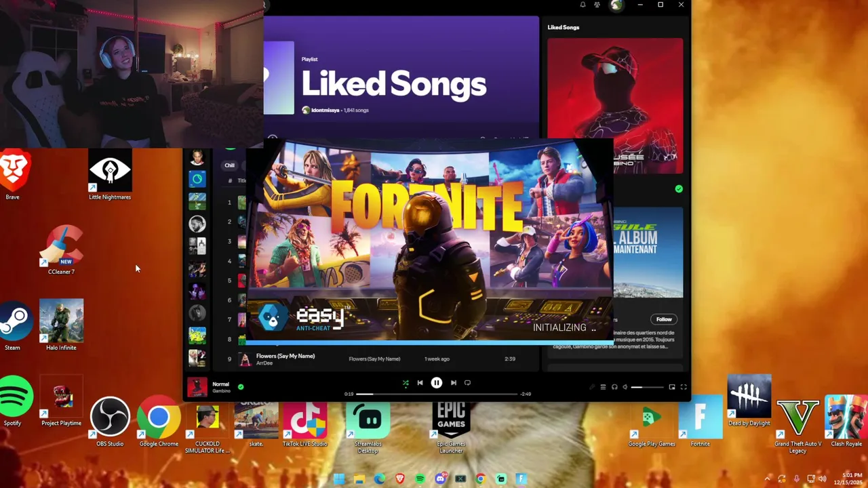Open the Brave desktop shortcut

pyautogui.click(x=12, y=175)
